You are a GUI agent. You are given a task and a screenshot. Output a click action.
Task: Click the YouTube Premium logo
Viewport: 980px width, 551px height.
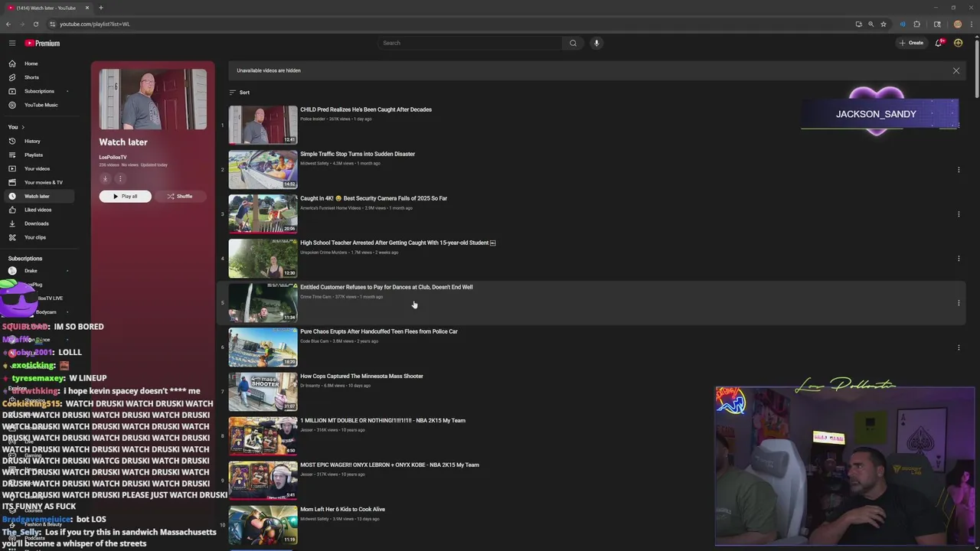click(x=42, y=43)
